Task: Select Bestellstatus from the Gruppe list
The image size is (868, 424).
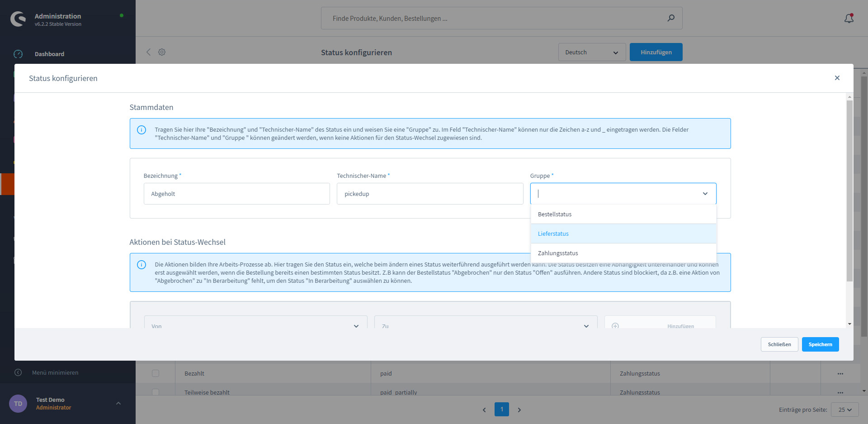Action: [623, 214]
